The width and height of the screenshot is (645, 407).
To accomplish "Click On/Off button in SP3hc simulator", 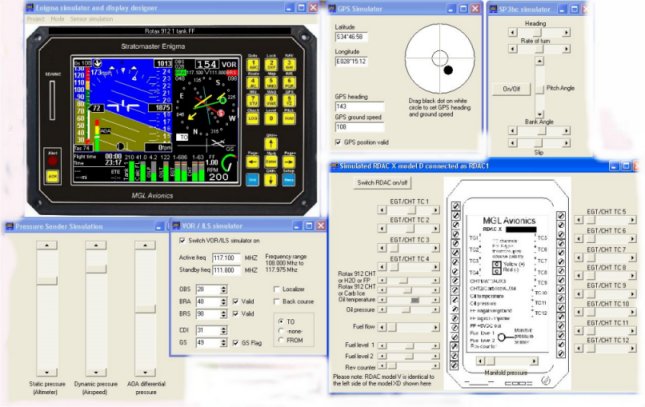I will pos(511,89).
